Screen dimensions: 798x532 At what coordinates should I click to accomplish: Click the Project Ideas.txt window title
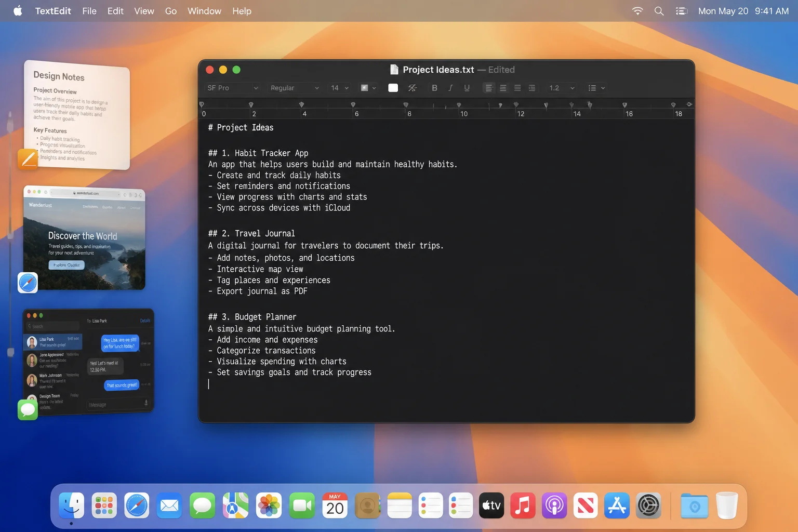pyautogui.click(x=438, y=70)
